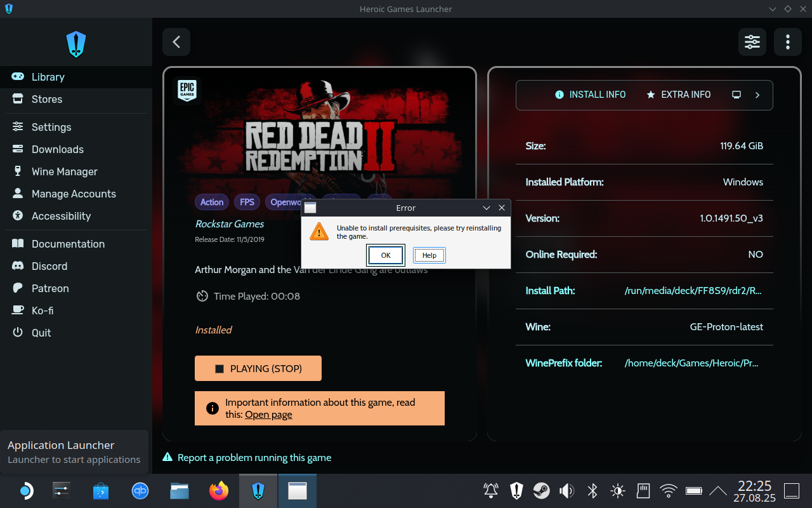Open Wine Manager from the sidebar
This screenshot has width=812, height=508.
(x=76, y=171)
